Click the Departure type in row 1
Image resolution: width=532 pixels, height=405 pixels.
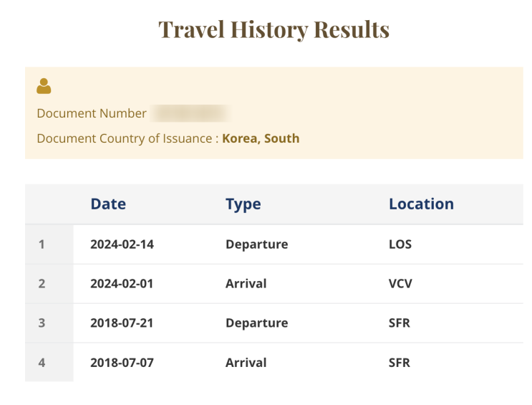tap(256, 244)
